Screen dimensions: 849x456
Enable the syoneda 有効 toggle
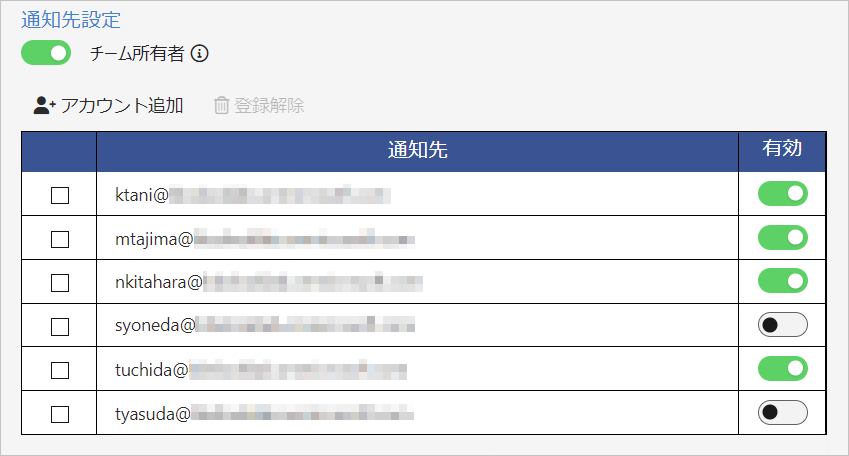pos(782,325)
